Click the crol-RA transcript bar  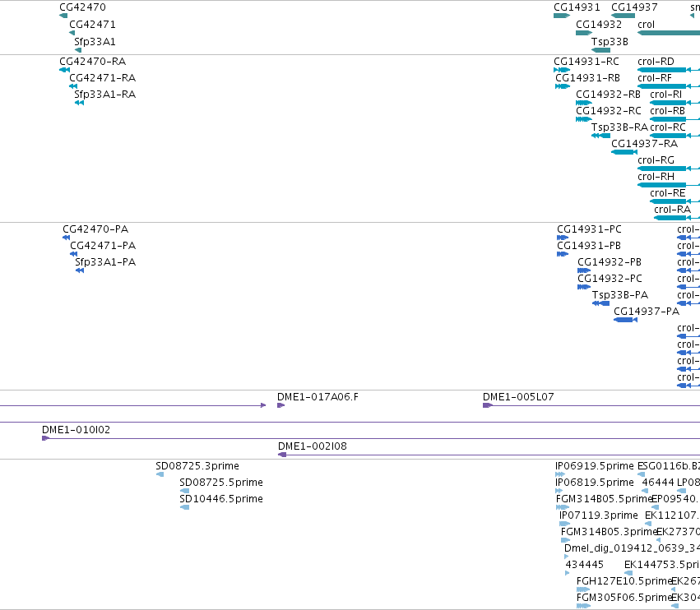click(670, 218)
